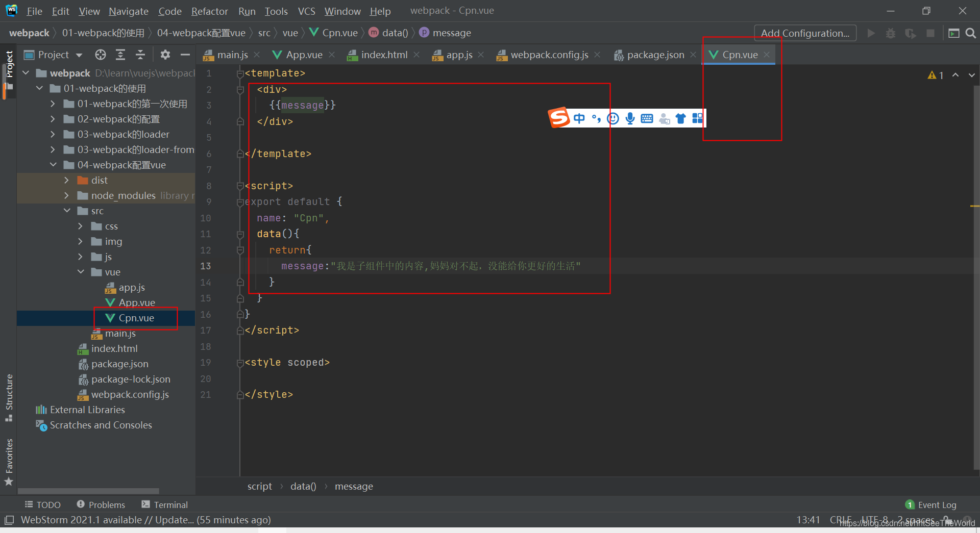This screenshot has height=533, width=980.
Task: Open the Terminal tool window
Action: [x=165, y=504]
